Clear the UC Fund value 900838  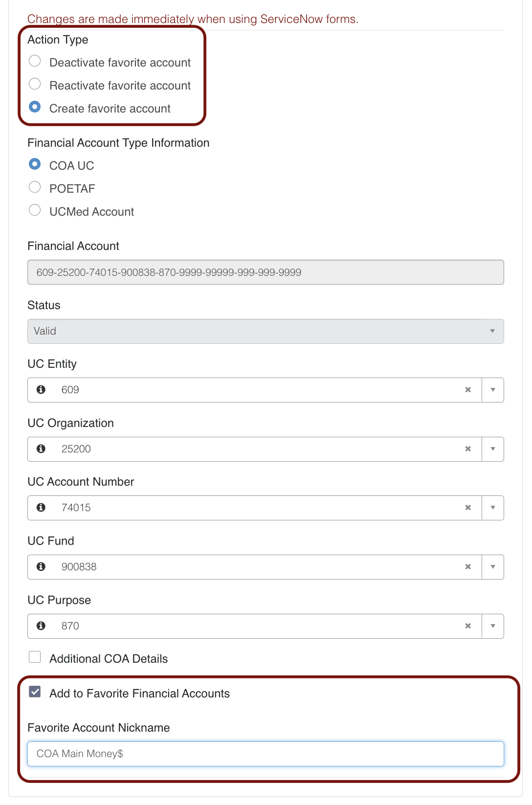[468, 567]
